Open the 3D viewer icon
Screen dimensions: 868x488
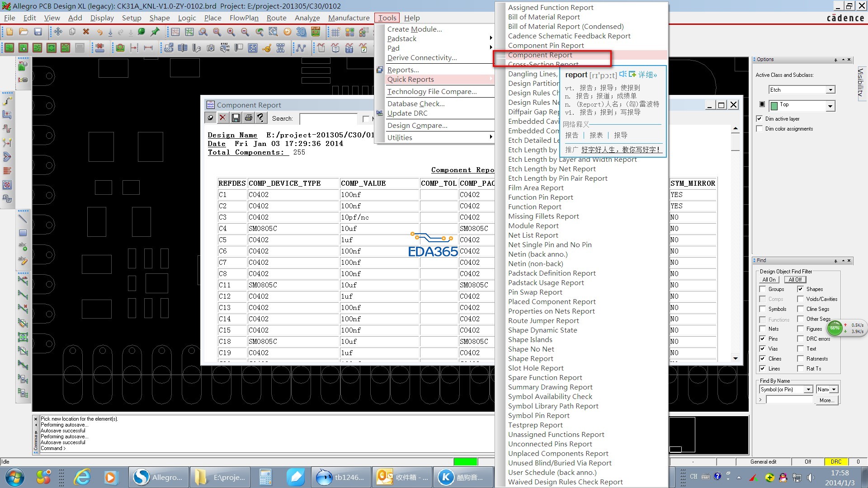coord(301,32)
